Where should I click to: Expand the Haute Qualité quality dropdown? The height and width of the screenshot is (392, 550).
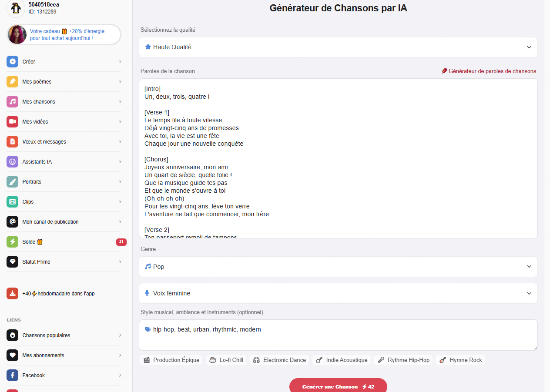338,47
